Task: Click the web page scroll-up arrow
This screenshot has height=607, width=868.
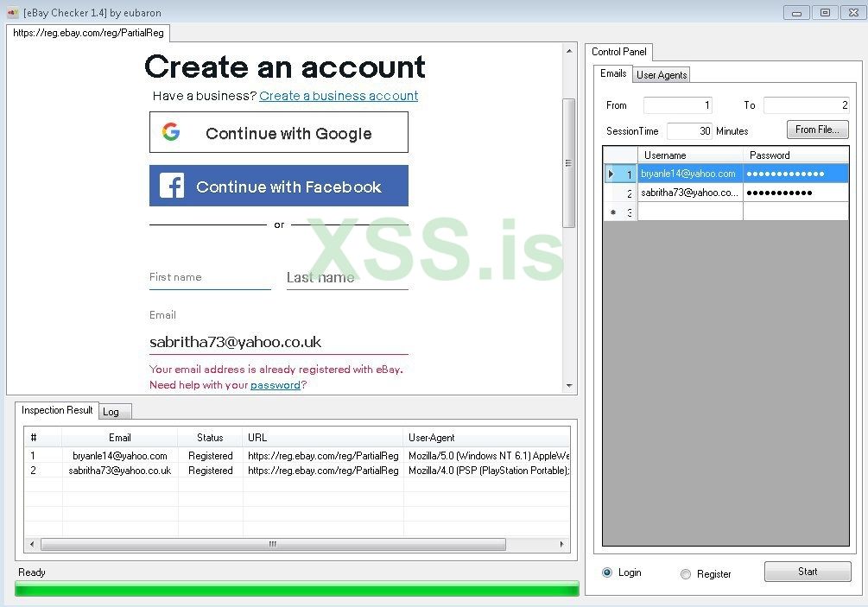Action: click(569, 51)
